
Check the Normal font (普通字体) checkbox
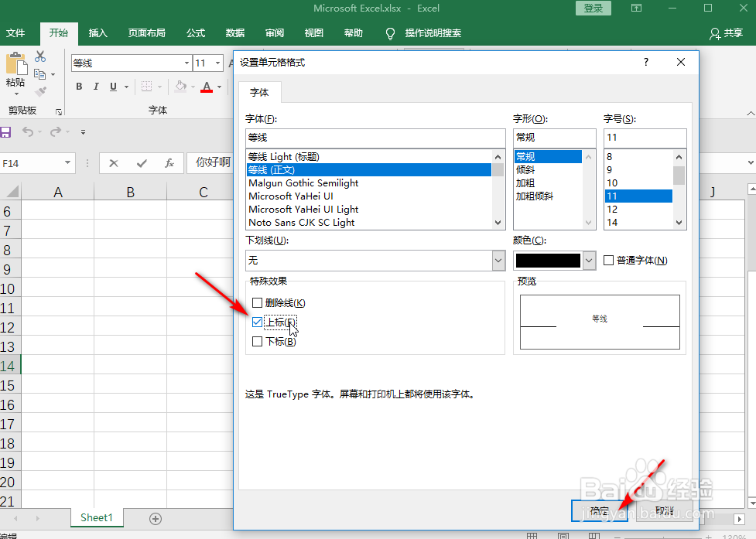pos(608,261)
